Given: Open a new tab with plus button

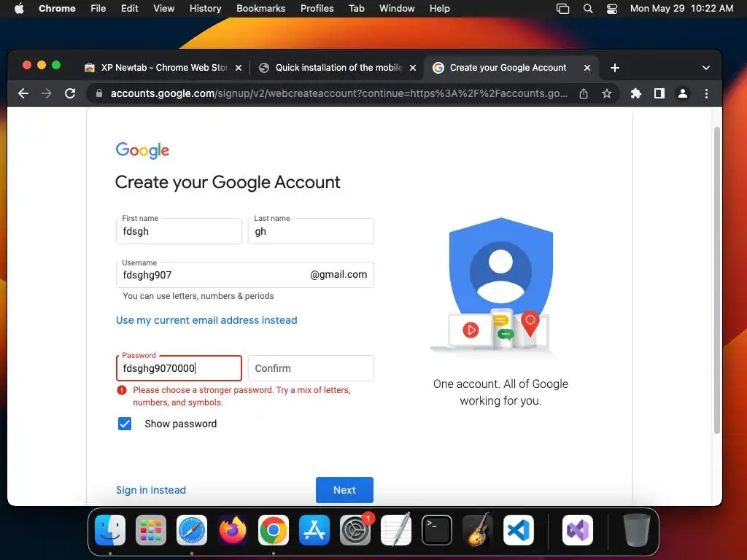Looking at the screenshot, I should coord(614,68).
